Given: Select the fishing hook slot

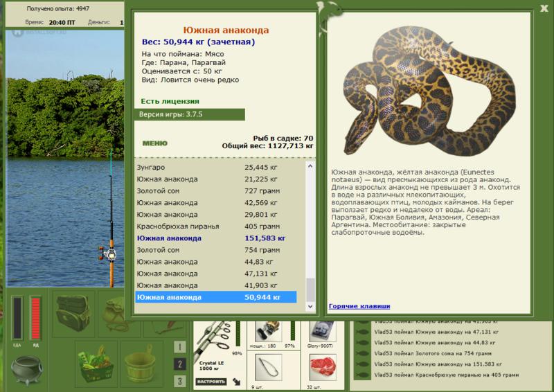Looking at the screenshot, I should [268, 368].
